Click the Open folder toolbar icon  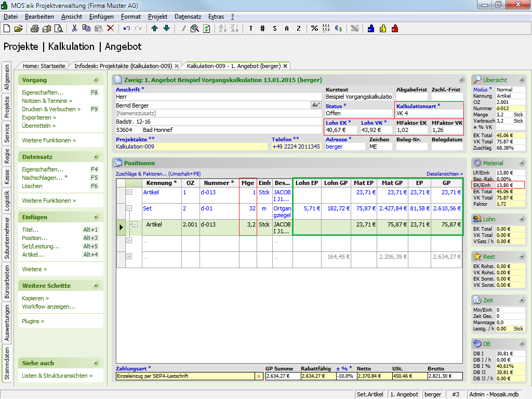(x=19, y=29)
